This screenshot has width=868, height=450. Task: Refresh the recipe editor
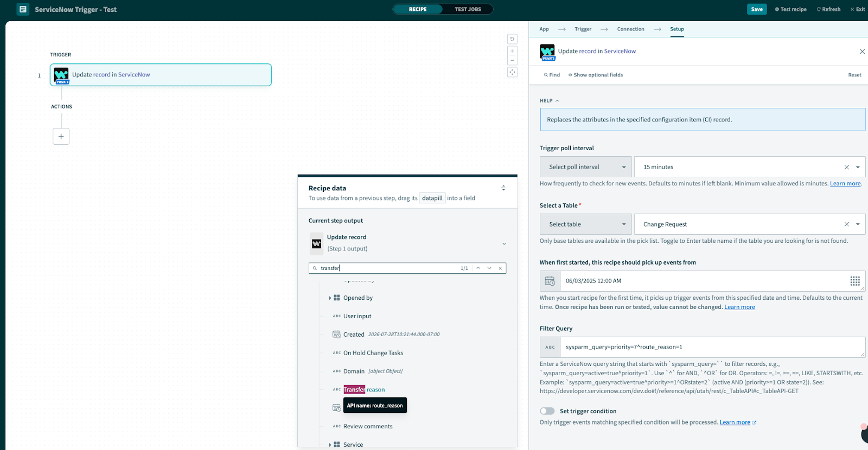(x=828, y=9)
